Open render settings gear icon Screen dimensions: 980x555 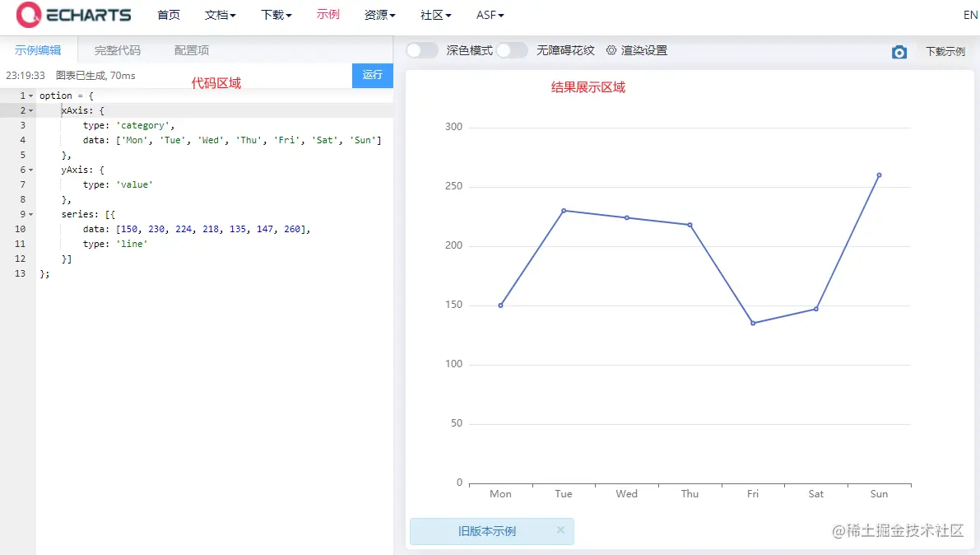pyautogui.click(x=611, y=50)
